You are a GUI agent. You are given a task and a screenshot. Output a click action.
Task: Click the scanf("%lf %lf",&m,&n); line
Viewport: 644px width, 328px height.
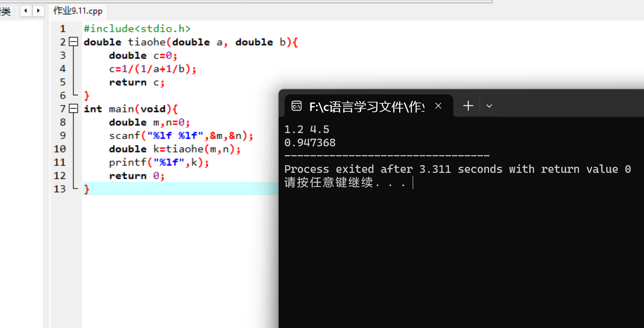[x=181, y=136]
